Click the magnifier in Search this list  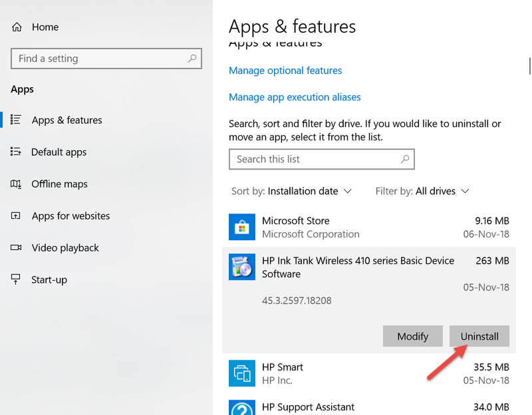(405, 159)
